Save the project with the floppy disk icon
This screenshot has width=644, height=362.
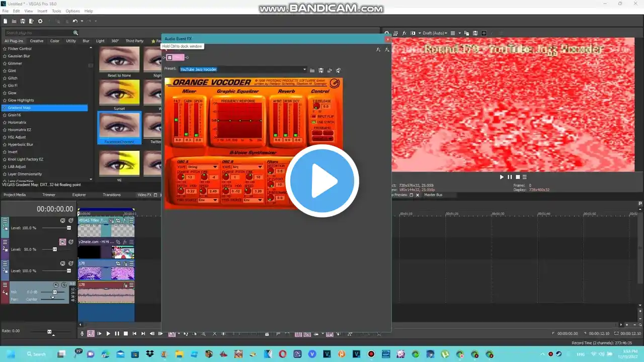click(x=23, y=21)
